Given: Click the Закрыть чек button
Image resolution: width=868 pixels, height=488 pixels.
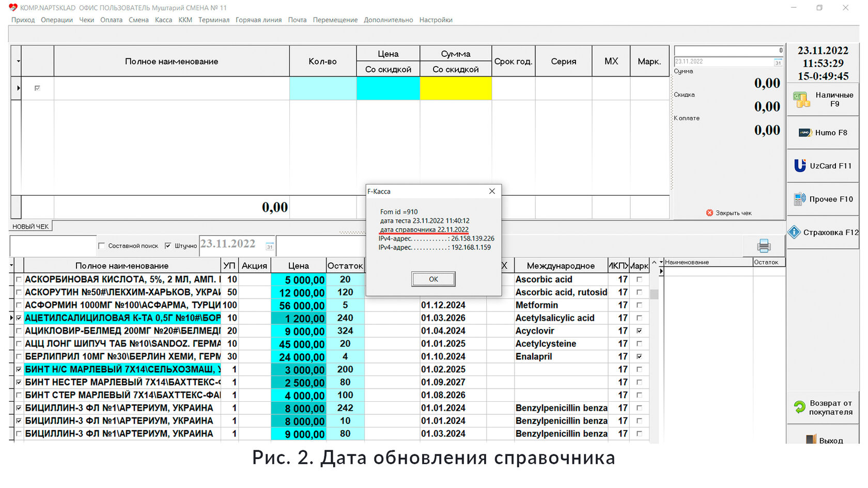Looking at the screenshot, I should tap(729, 213).
